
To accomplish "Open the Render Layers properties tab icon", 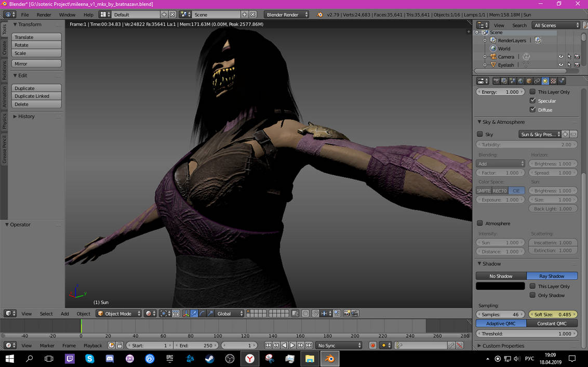I will coord(504,81).
